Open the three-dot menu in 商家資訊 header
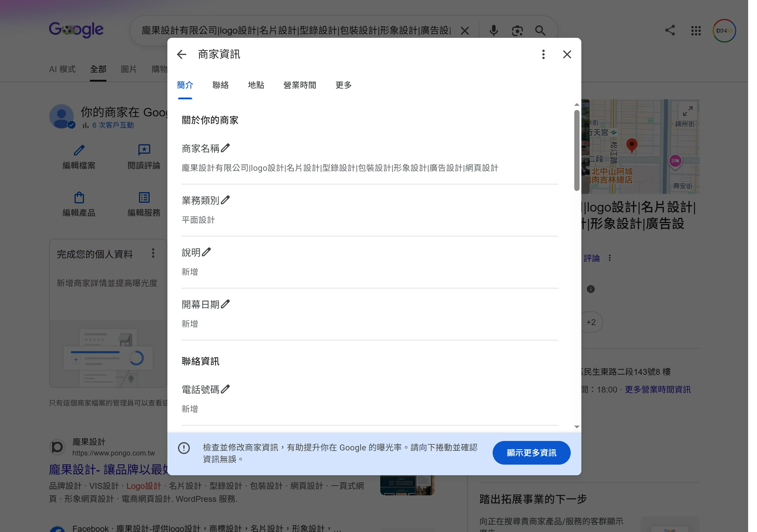Image resolution: width=757 pixels, height=532 pixels. tap(550, 55)
